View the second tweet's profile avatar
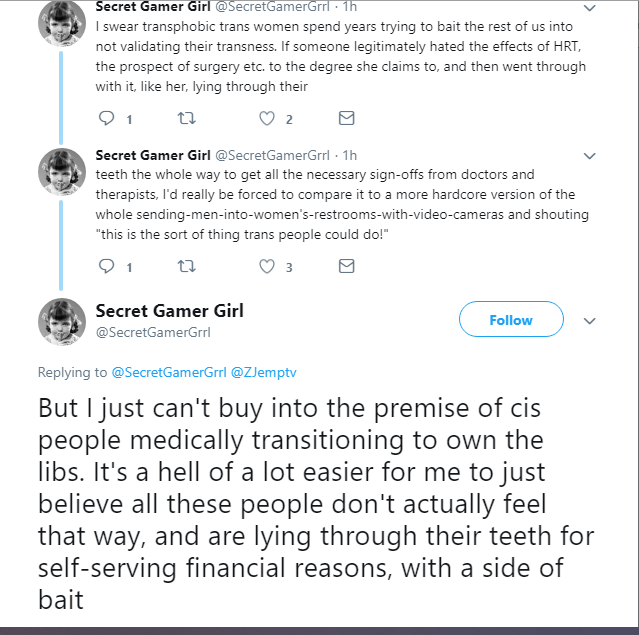This screenshot has width=639, height=635. pos(62,172)
